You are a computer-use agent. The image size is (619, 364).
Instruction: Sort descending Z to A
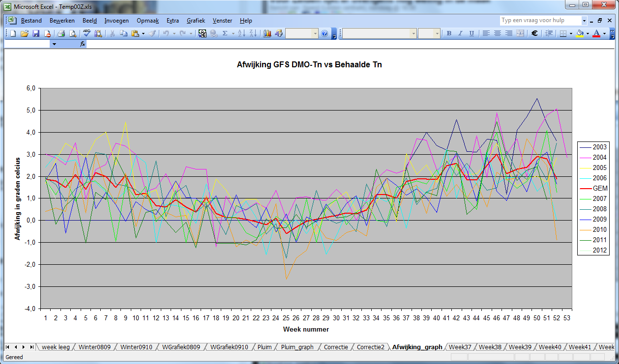pyautogui.click(x=253, y=33)
